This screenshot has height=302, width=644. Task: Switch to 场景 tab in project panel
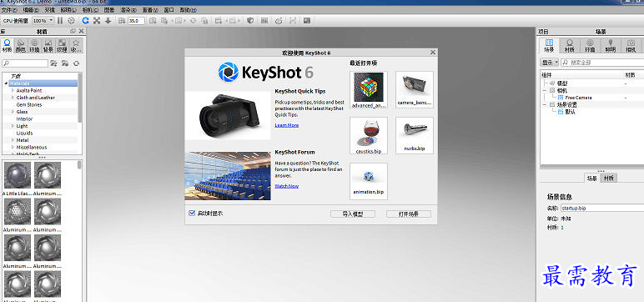coord(549,46)
